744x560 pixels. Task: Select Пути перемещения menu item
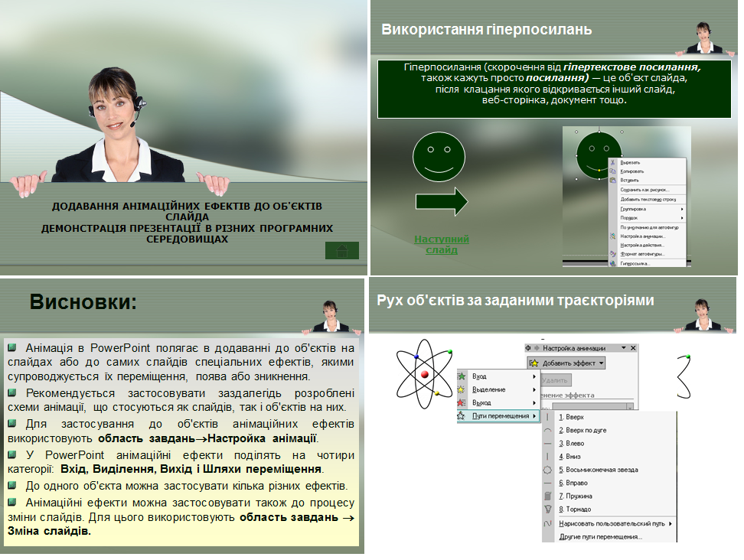(x=500, y=415)
